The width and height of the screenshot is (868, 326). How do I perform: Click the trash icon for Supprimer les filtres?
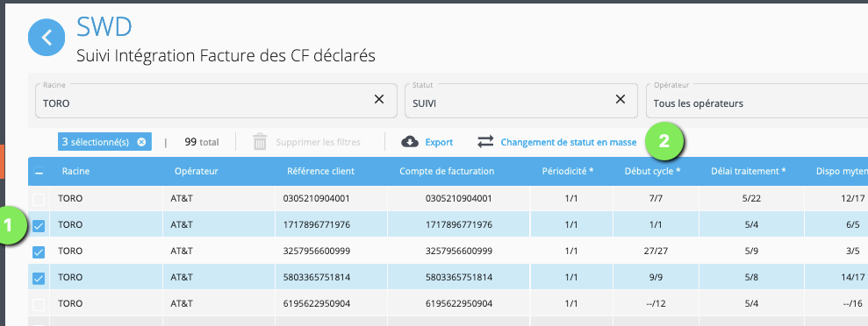(260, 142)
